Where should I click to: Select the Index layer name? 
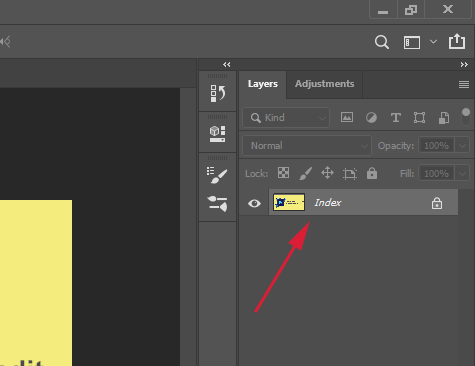(328, 203)
